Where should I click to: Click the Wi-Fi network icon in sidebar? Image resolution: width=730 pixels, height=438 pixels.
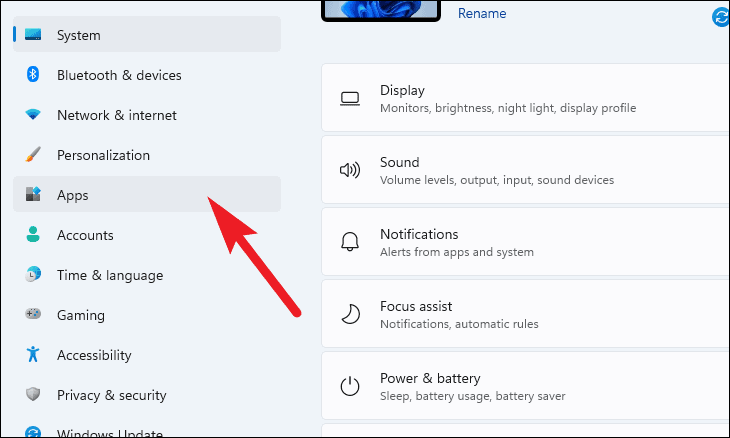pos(33,115)
